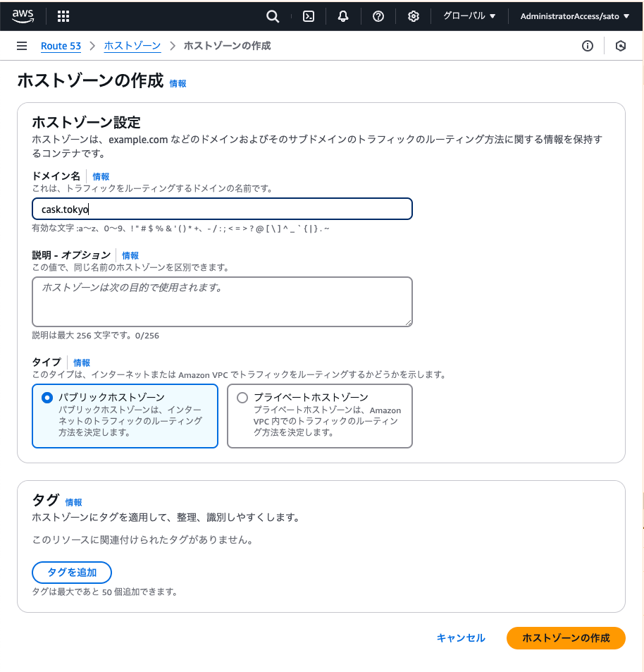Click the textarea resize grip corner
Image resolution: width=644 pixels, height=672 pixels.
409,323
